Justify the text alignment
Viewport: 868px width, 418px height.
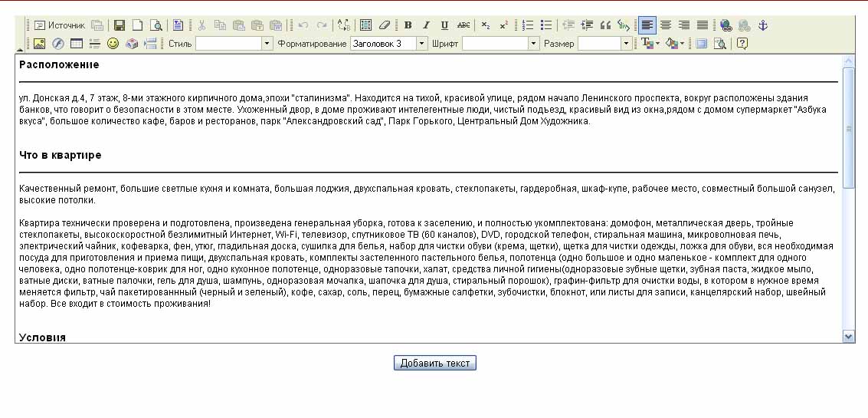pos(702,25)
